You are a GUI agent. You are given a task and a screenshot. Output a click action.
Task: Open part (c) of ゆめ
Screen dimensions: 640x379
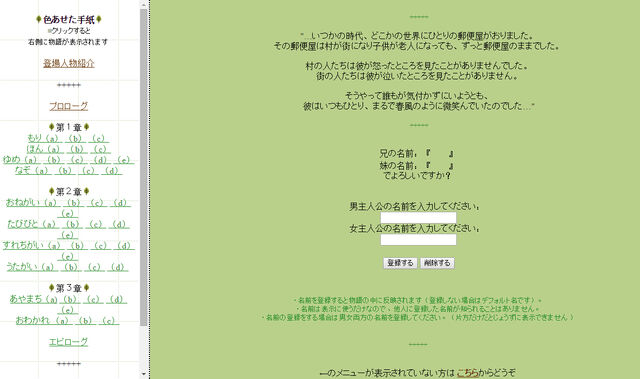tap(77, 160)
